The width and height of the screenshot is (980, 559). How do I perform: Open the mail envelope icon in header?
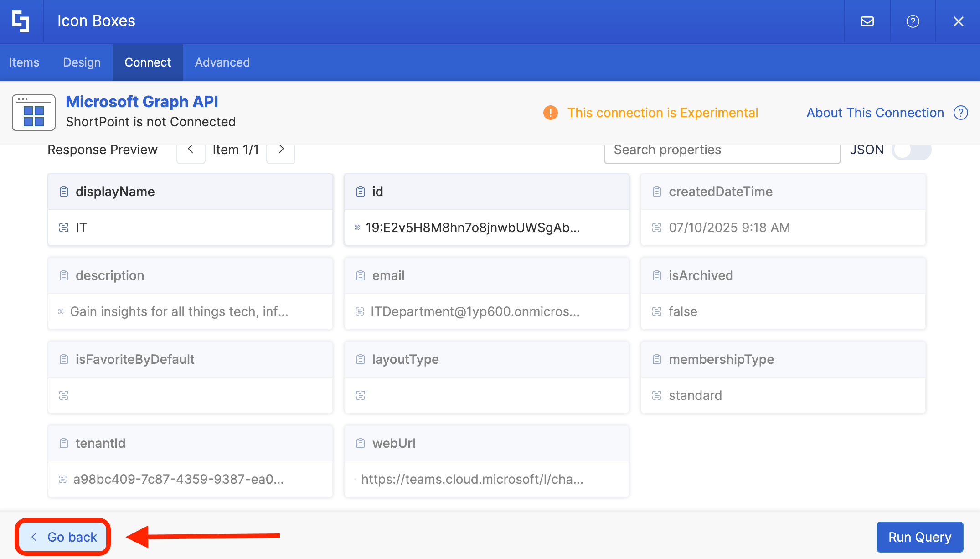pos(867,21)
